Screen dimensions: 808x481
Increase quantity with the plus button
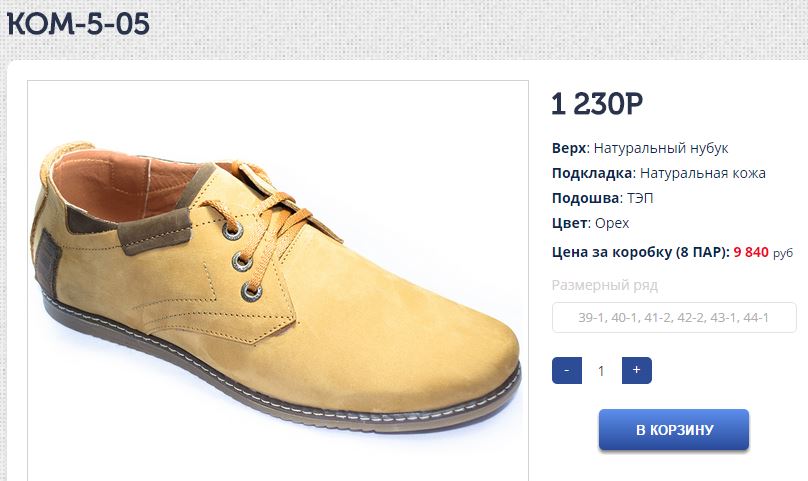[637, 370]
